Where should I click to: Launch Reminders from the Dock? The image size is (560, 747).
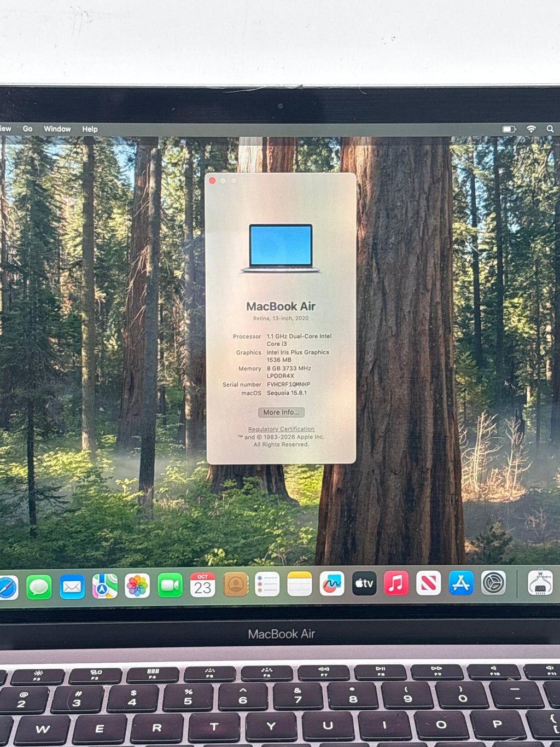[x=267, y=584]
